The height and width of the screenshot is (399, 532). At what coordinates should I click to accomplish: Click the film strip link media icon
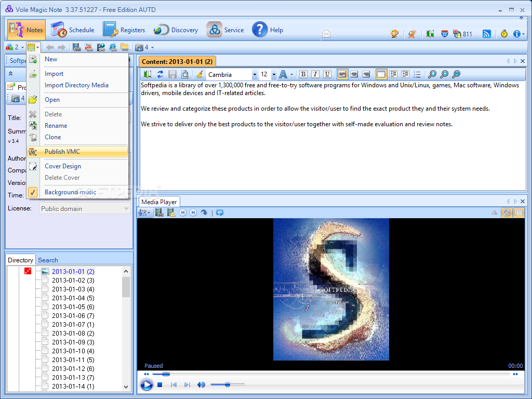pos(77,47)
